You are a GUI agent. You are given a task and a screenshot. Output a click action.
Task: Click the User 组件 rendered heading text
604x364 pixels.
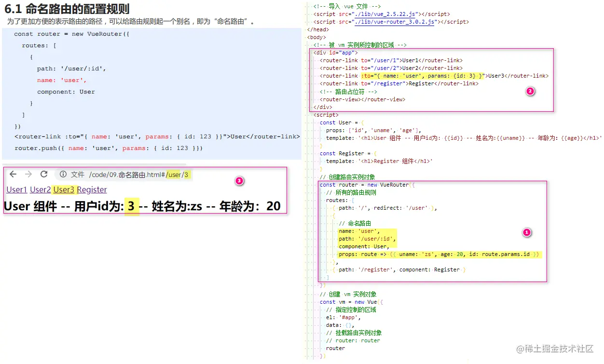click(142, 206)
